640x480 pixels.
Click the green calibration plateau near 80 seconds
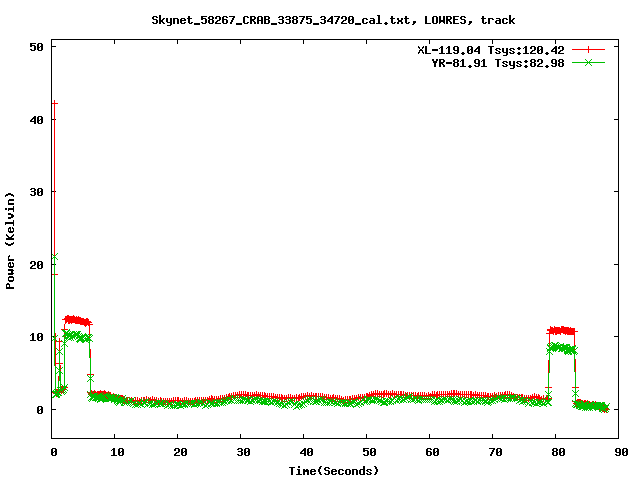[562, 349]
